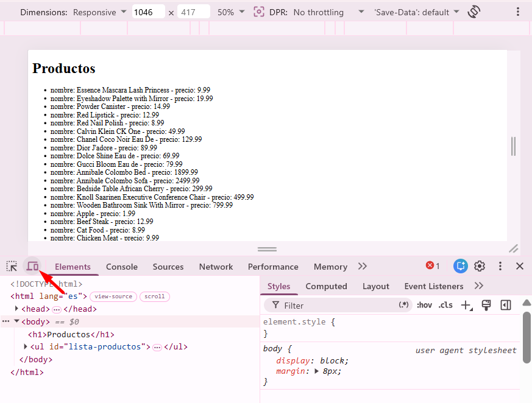Open device toolbar more options menu
The width and height of the screenshot is (532, 403).
click(518, 12)
